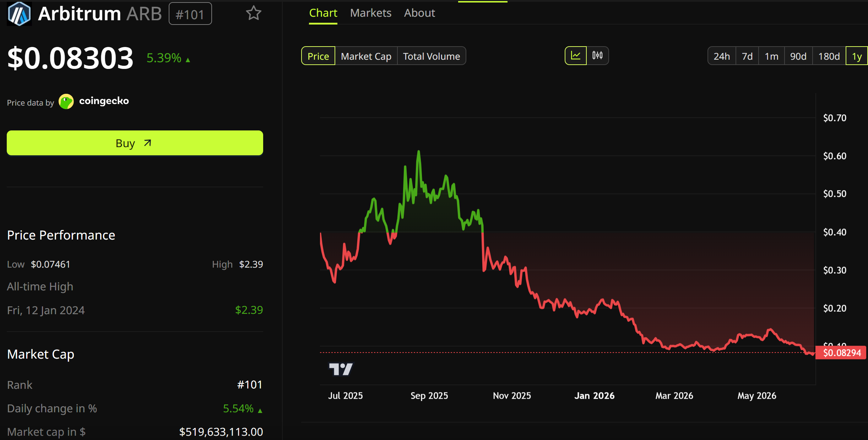
Task: Click the Jul 2025 axis label
Action: pyautogui.click(x=345, y=396)
